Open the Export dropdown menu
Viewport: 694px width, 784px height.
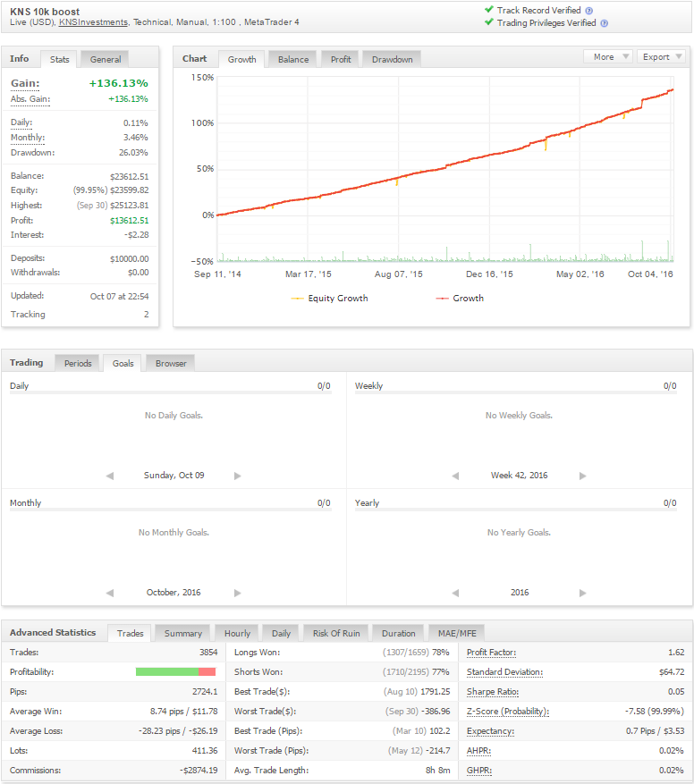(661, 56)
